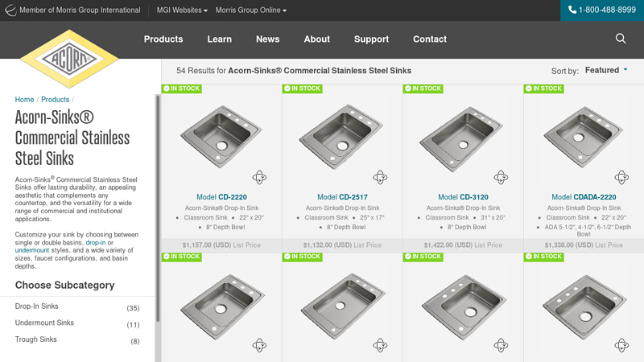Select the Drop-In Sinks subcategory
The width and height of the screenshot is (644, 362).
(37, 306)
